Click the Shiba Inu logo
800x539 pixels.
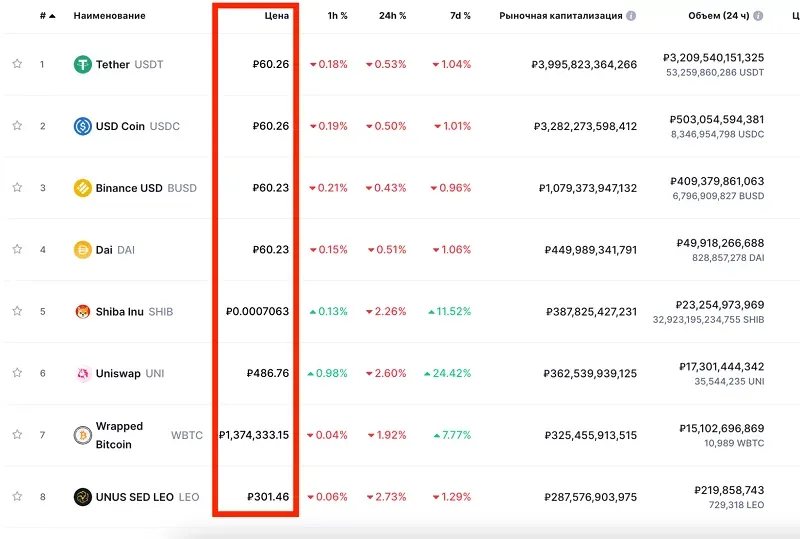point(83,311)
